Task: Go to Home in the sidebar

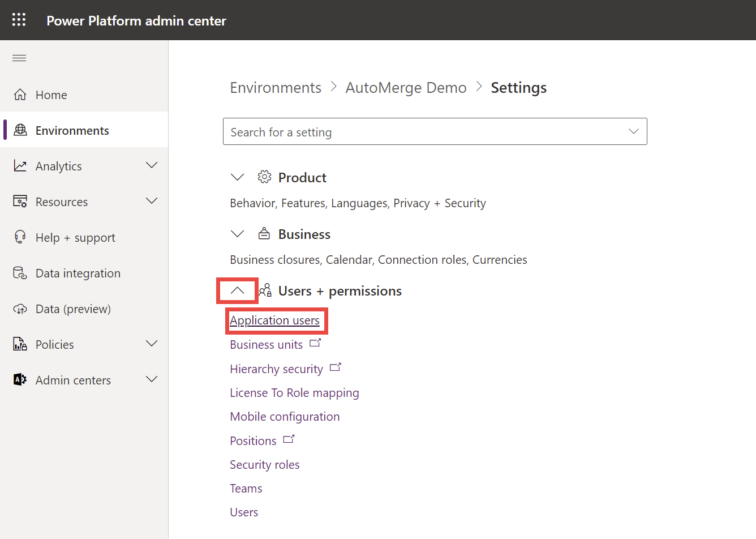Action: [x=51, y=95]
